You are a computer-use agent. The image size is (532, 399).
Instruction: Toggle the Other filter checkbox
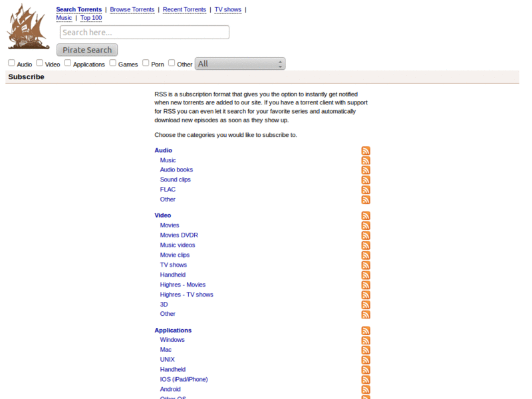pos(172,63)
